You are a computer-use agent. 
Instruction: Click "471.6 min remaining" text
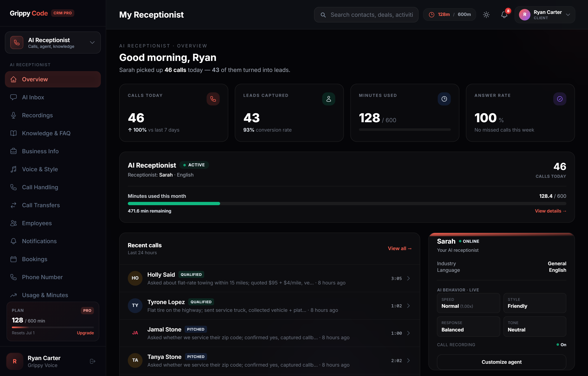[x=149, y=211]
